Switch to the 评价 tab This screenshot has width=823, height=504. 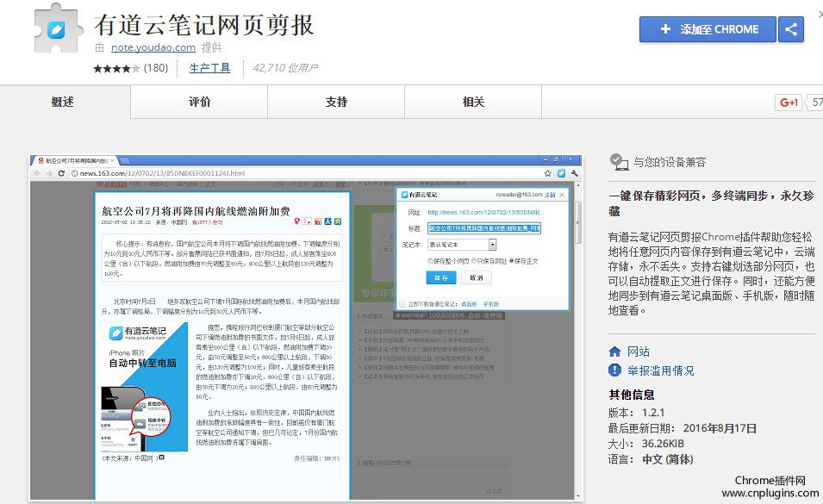coord(199,102)
